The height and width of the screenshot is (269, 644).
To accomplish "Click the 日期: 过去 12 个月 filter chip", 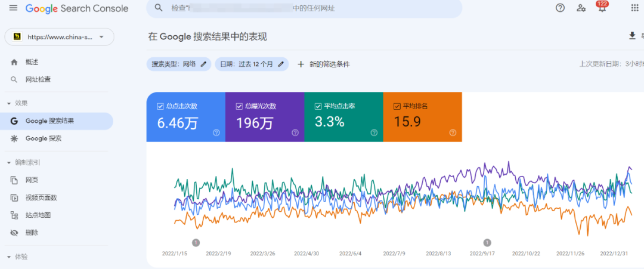I will click(x=247, y=64).
